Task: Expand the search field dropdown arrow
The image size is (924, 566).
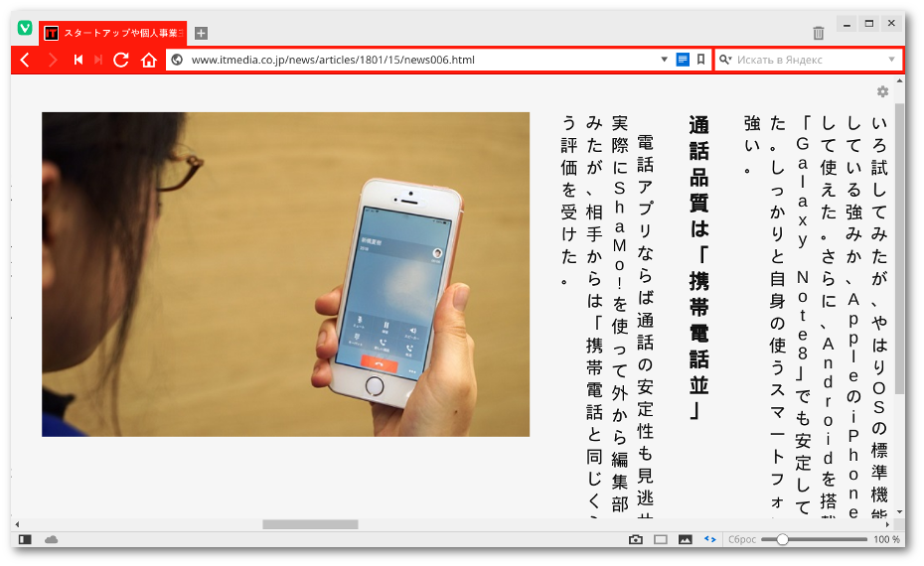Action: click(891, 60)
